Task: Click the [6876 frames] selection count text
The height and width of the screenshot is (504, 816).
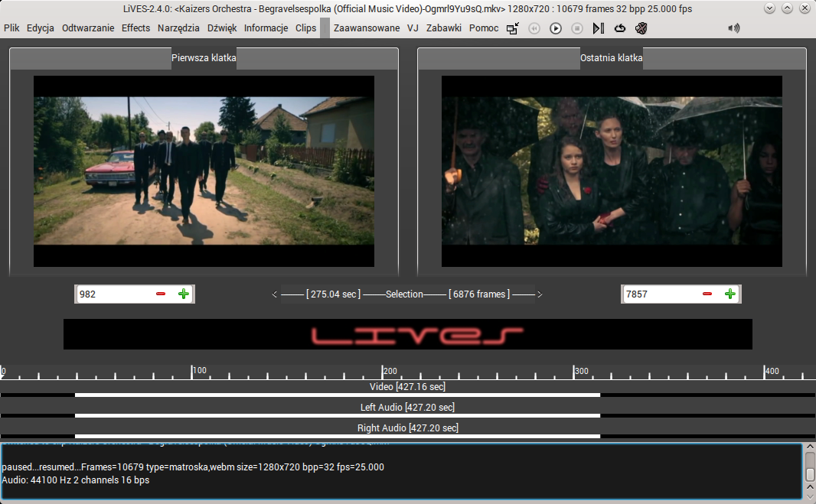Action: (x=479, y=294)
